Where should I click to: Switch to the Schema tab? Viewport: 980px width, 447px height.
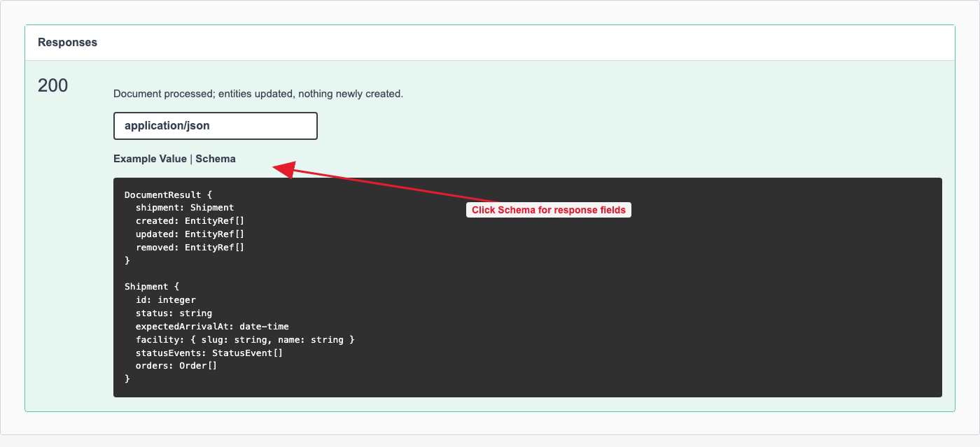pos(216,159)
